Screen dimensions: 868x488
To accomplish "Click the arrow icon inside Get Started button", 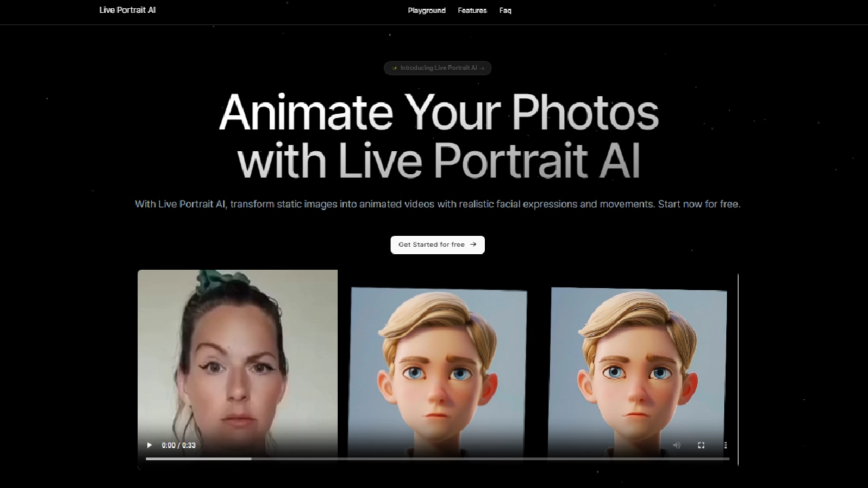I will click(x=473, y=244).
